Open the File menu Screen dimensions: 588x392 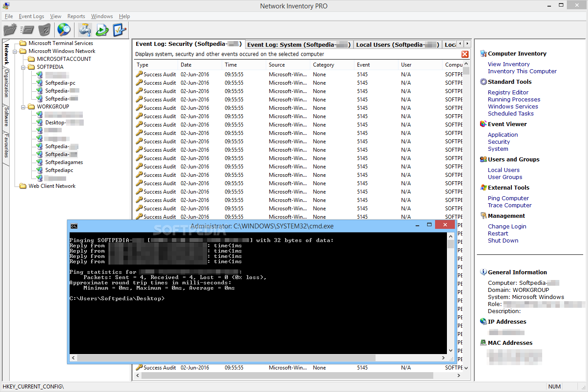(x=9, y=16)
